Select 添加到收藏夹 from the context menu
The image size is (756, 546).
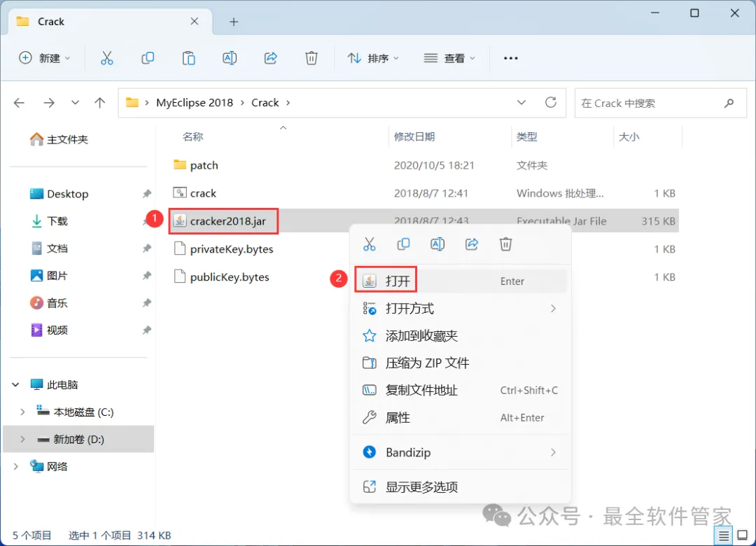click(x=461, y=336)
